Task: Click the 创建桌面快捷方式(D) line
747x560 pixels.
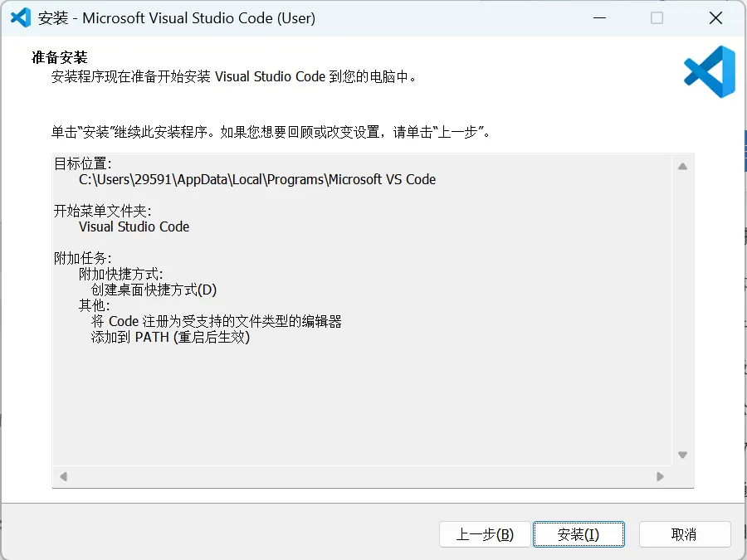Action: click(154, 290)
